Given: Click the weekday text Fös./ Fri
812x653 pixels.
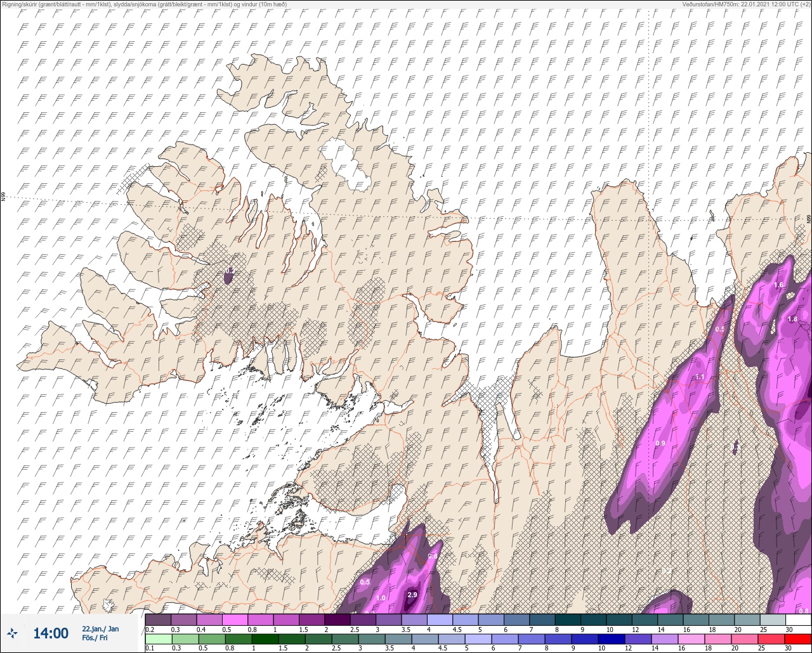Looking at the screenshot, I should pos(95,638).
